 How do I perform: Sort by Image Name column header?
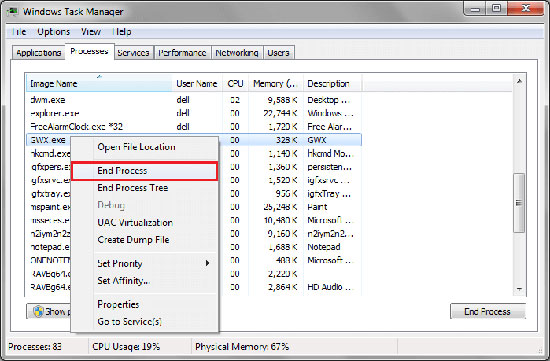(99, 83)
